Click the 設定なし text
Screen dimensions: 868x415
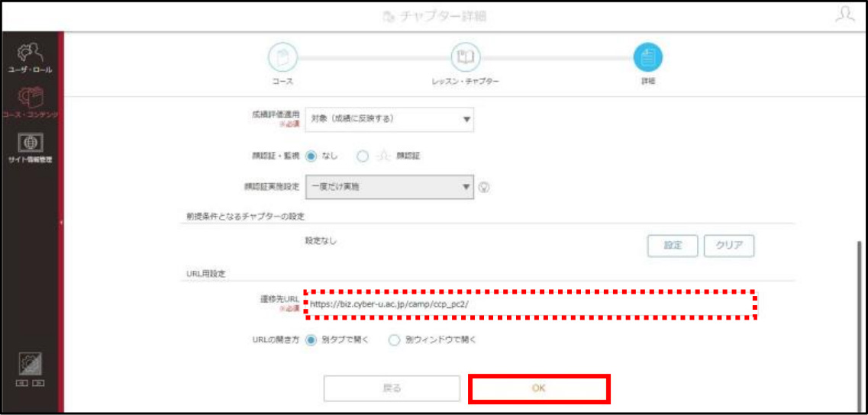pos(321,241)
